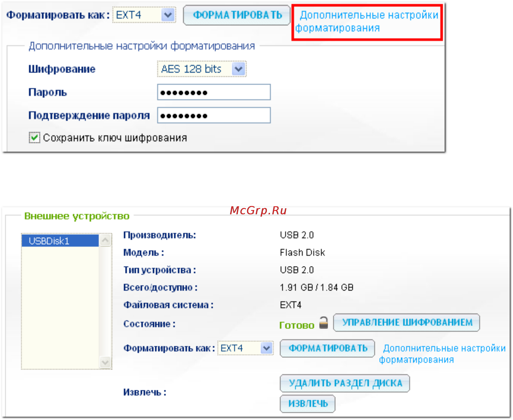
Task: Click the 1.91 GB / 1.84 GB value
Action: click(317, 287)
